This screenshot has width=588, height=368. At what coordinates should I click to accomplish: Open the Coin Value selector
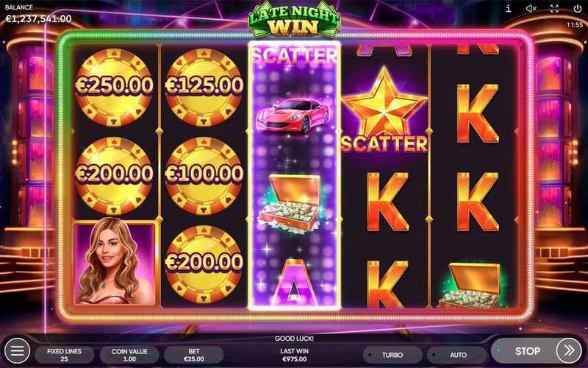129,355
